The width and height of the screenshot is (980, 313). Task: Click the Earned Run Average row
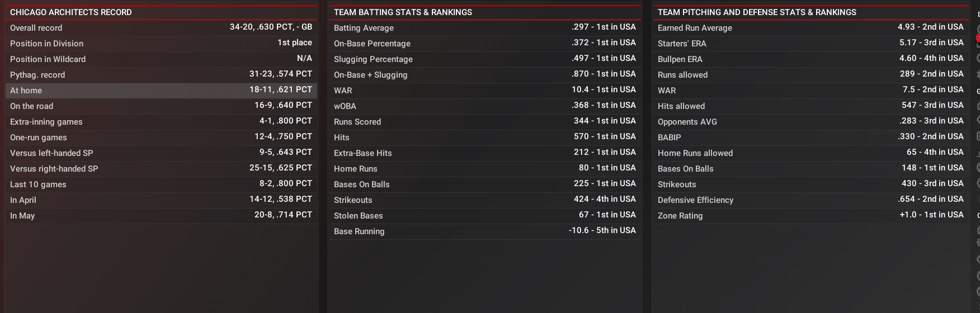coord(810,28)
